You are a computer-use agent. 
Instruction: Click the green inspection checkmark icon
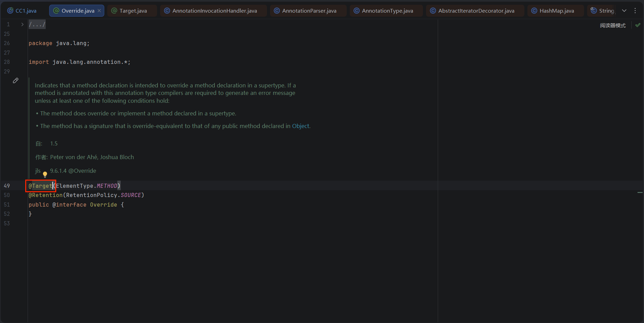[638, 25]
